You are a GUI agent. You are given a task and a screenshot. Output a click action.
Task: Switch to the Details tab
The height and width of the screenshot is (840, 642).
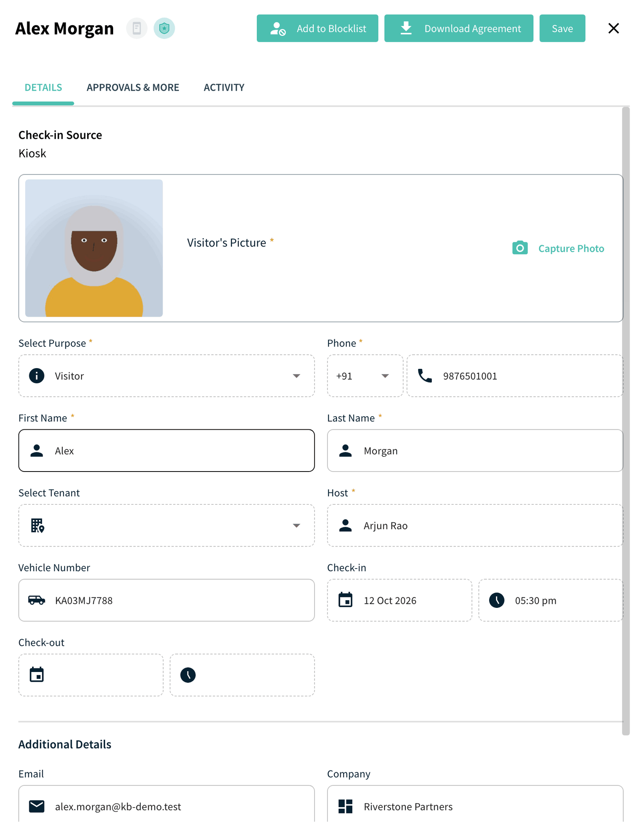(x=43, y=87)
